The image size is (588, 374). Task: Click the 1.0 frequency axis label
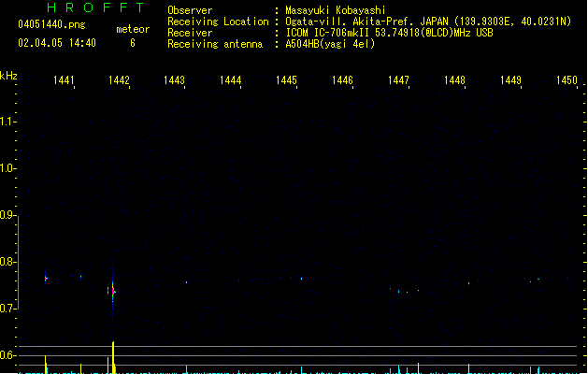(x=7, y=168)
